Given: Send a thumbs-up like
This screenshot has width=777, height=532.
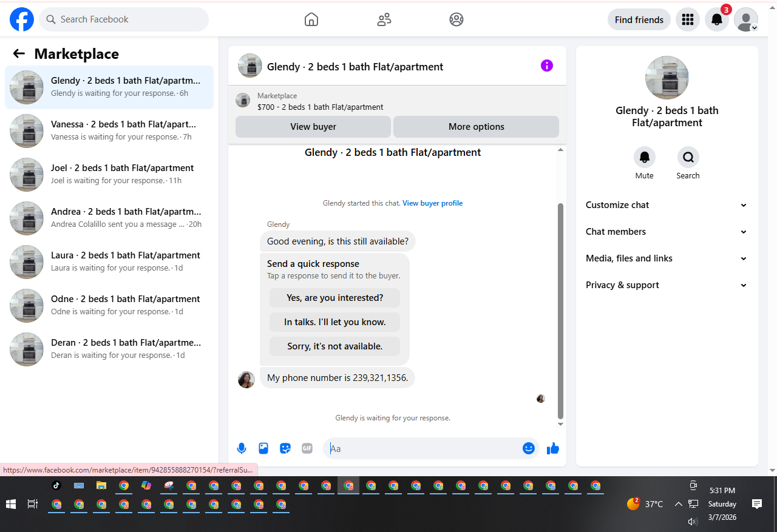Looking at the screenshot, I should pos(552,448).
